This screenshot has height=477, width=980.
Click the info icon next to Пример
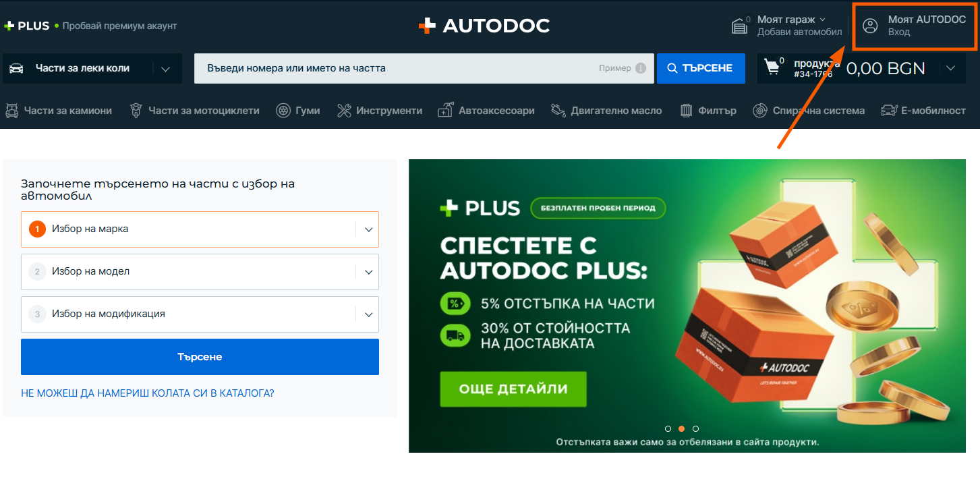click(x=641, y=68)
